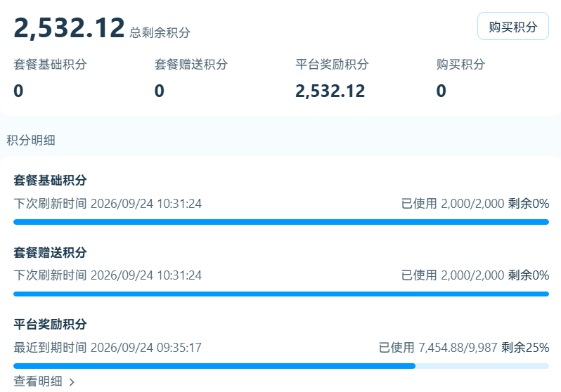Click 下次刷新时间 2026/09/24 10:31:24 under 套餐基础积分
The width and height of the screenshot is (561, 392).
(108, 204)
